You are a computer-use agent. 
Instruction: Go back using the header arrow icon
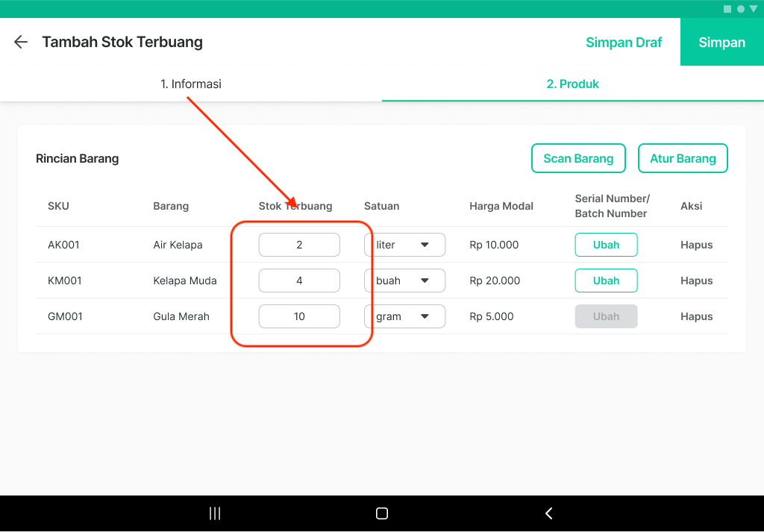[20, 42]
